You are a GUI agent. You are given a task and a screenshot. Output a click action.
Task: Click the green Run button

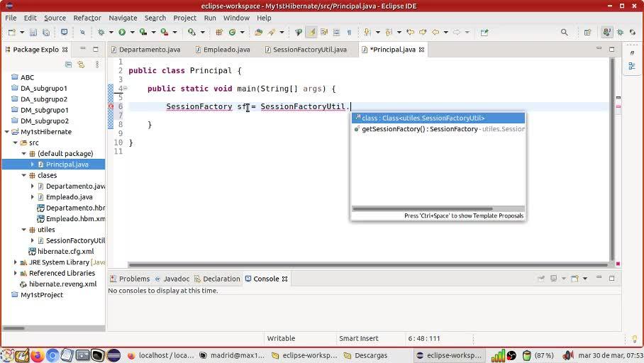click(122, 32)
